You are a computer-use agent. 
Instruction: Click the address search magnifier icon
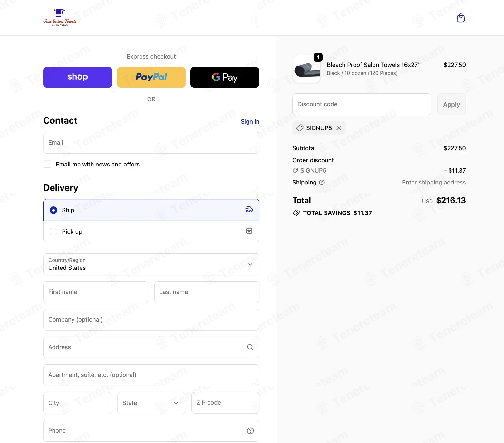[250, 347]
